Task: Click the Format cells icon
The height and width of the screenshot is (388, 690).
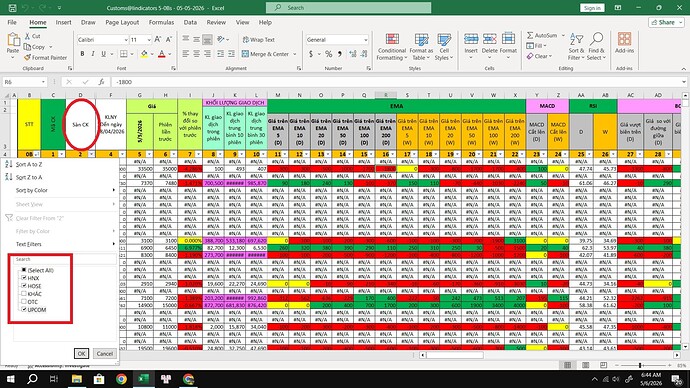Action: [x=508, y=39]
